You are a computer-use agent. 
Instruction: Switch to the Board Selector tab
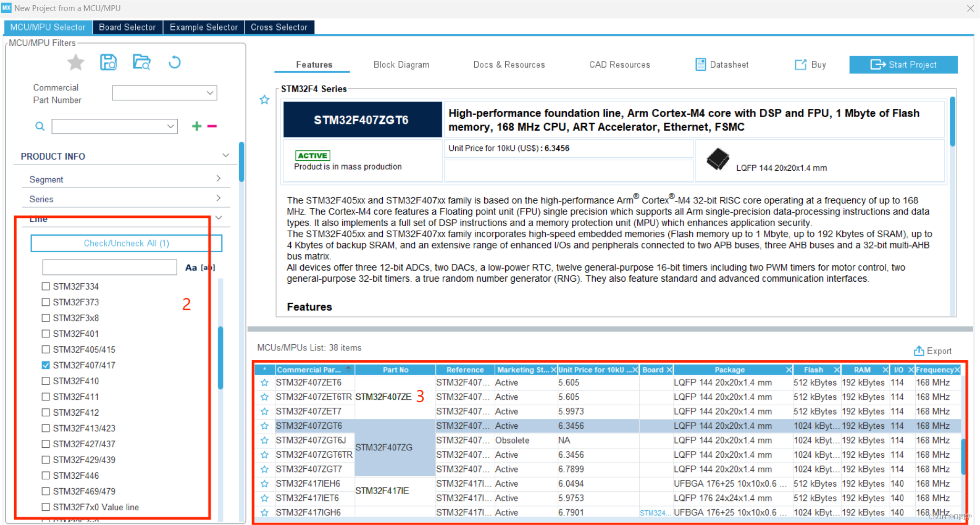pos(127,27)
